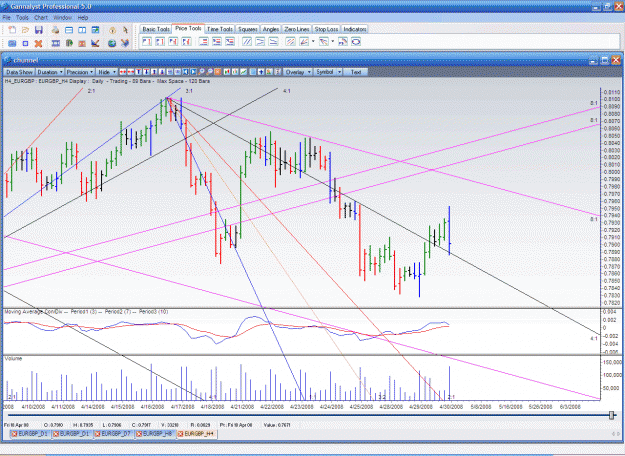Image resolution: width=625 pixels, height=456 pixels.
Task: Click the scroll-right arrow icon in chart toolbar
Action: 193,72
